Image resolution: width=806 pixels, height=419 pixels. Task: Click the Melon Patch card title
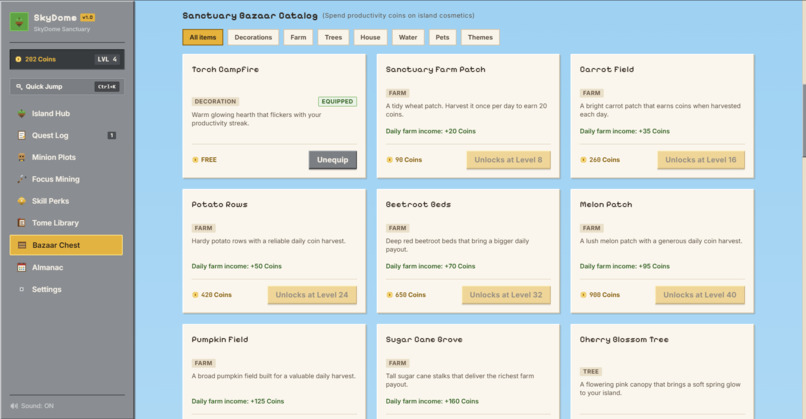(x=606, y=205)
